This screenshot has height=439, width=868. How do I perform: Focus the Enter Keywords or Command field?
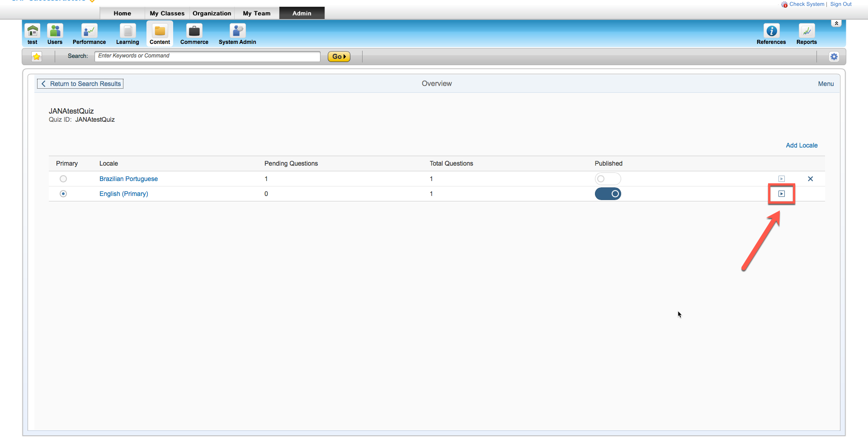208,56
